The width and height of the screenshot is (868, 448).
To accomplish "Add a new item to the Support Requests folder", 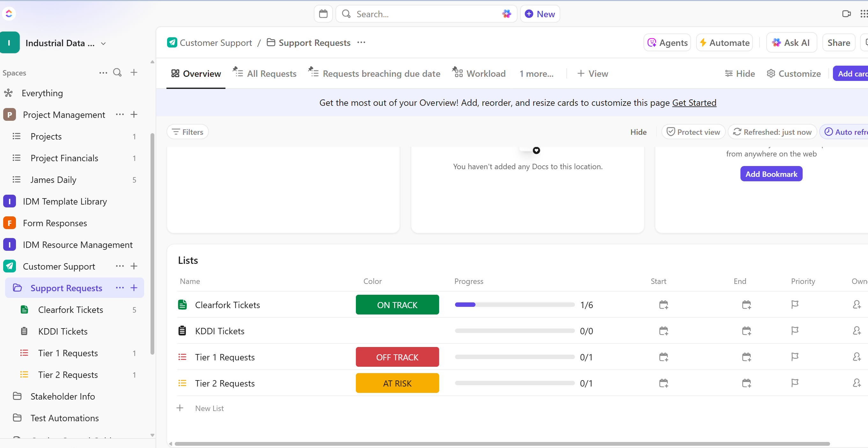I will point(134,288).
